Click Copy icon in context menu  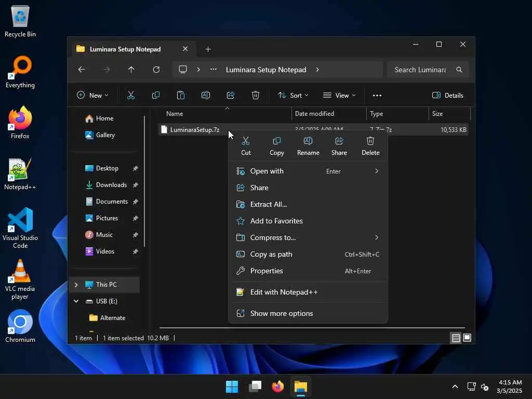[276, 141]
